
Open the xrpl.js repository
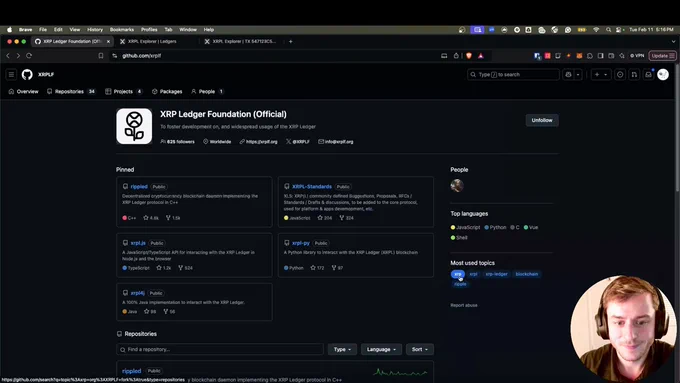click(138, 243)
